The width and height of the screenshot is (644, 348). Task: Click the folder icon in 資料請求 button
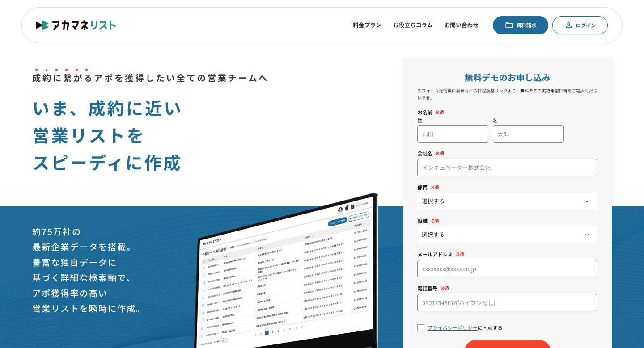(x=509, y=25)
